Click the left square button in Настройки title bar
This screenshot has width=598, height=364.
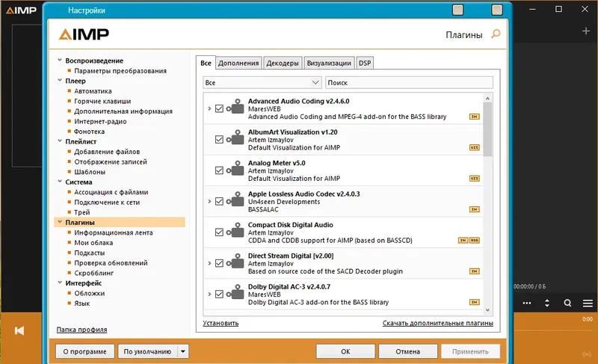[x=457, y=10]
